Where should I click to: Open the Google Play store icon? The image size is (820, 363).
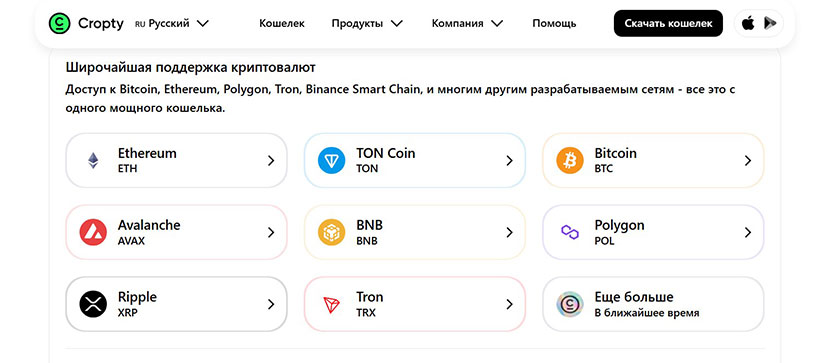click(770, 24)
